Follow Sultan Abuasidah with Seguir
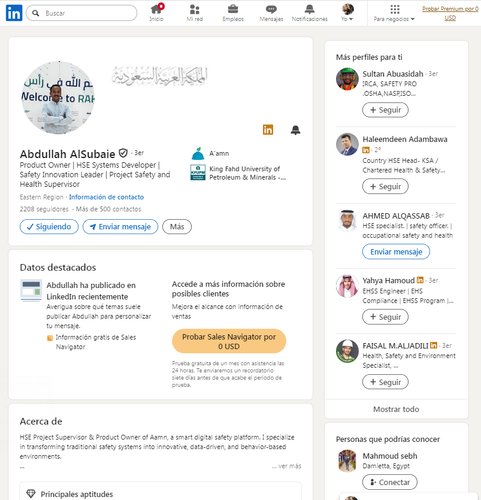 pos(385,110)
